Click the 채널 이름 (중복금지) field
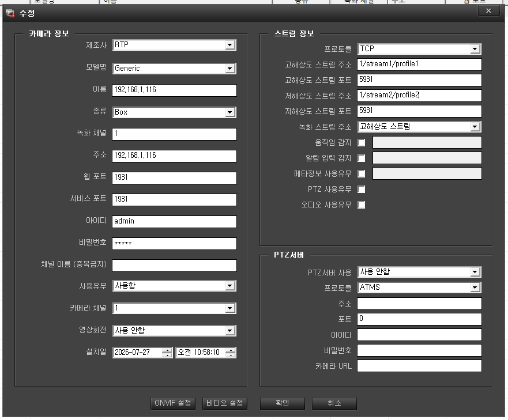 174,266
